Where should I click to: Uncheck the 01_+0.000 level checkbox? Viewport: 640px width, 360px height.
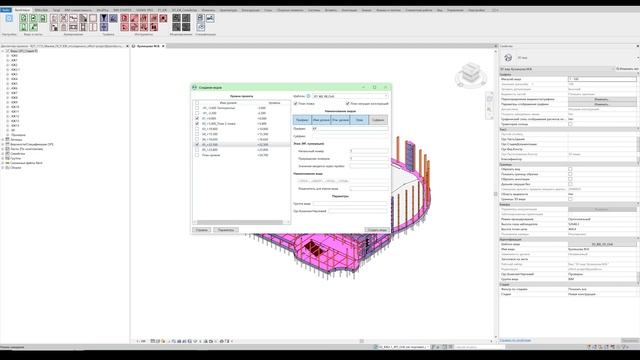(197, 118)
